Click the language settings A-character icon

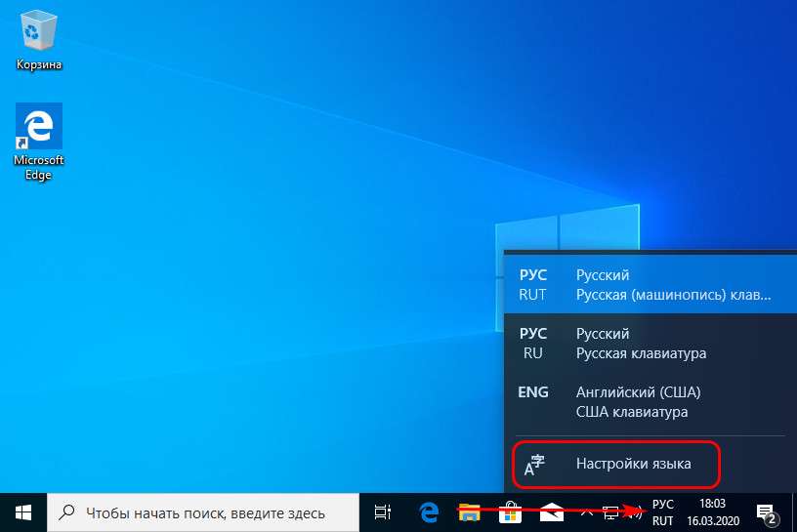(x=533, y=465)
